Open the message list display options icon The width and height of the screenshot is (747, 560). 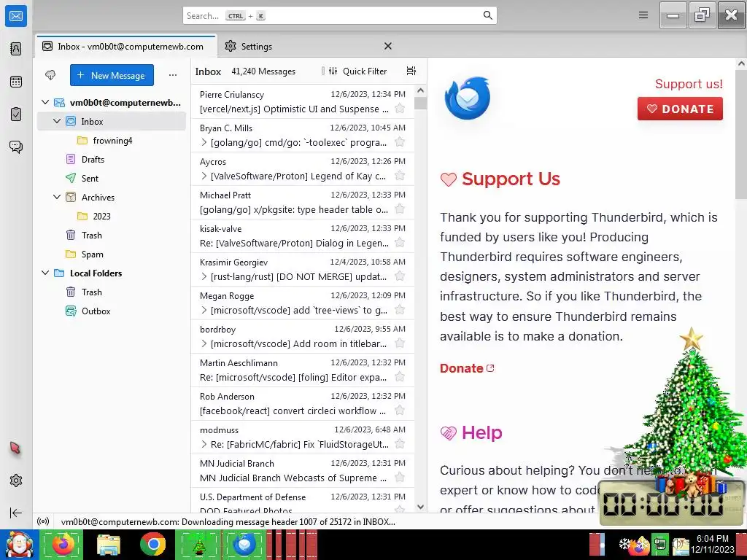pos(411,71)
